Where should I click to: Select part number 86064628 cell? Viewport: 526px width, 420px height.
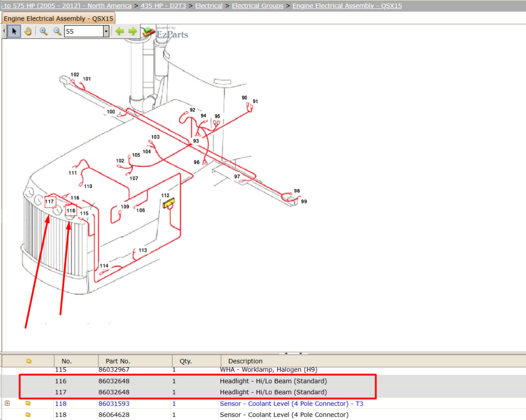[114, 415]
